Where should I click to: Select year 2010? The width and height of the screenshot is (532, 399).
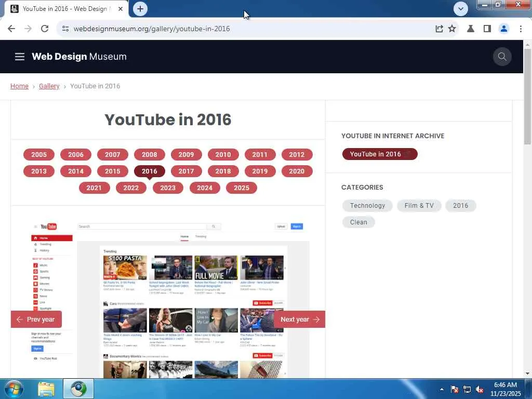223,155
